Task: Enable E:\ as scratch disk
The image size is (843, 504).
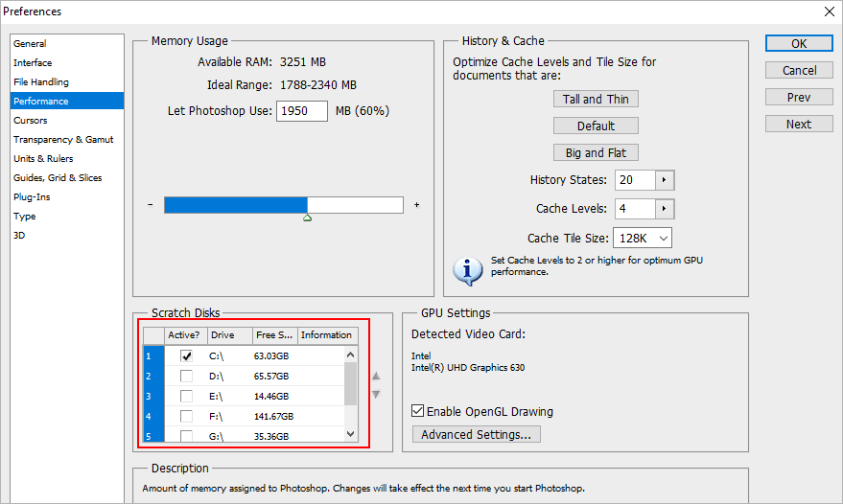Action: tap(187, 396)
